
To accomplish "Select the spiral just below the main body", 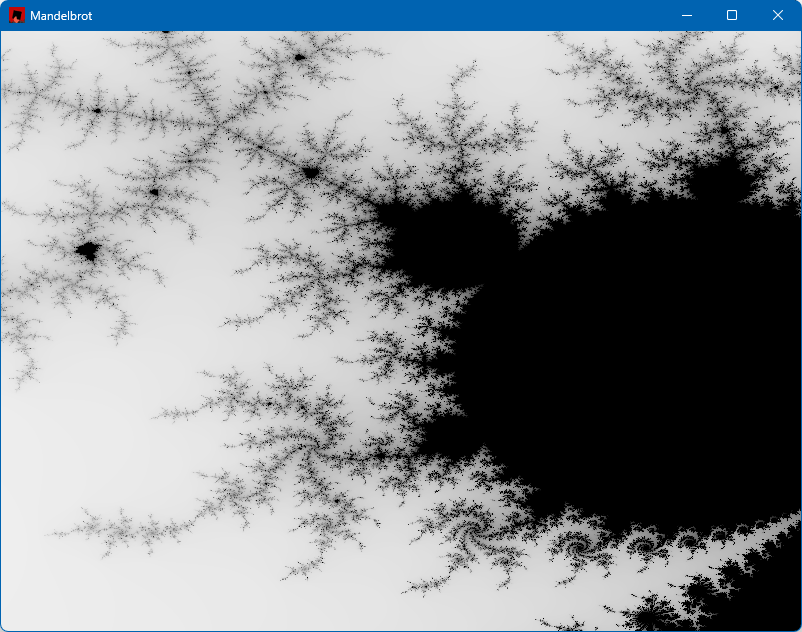I will point(578,547).
